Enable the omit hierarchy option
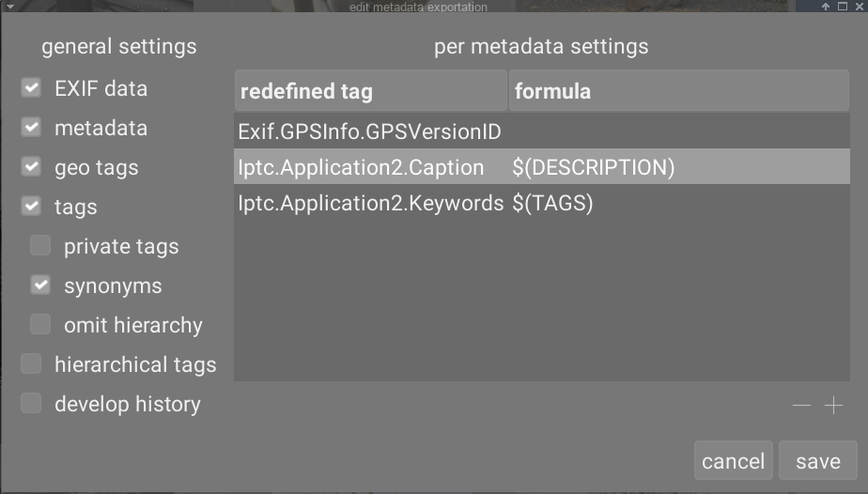This screenshot has width=868, height=494. 40,325
